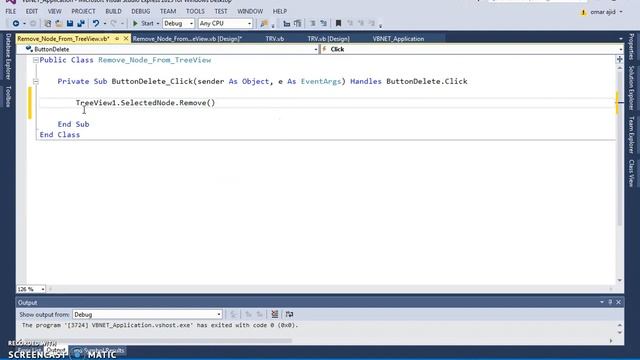Switch to the VBNET_Application tab

[398, 39]
